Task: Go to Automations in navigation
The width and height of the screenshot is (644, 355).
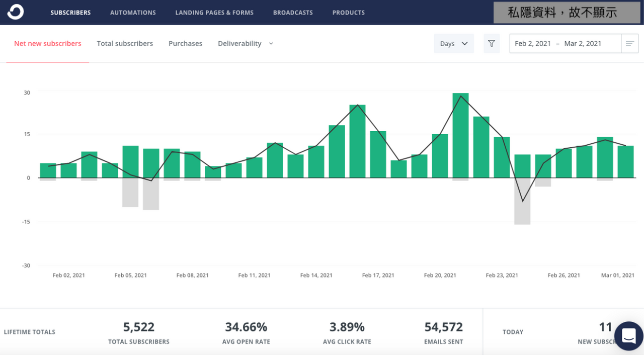Action: pyautogui.click(x=133, y=13)
